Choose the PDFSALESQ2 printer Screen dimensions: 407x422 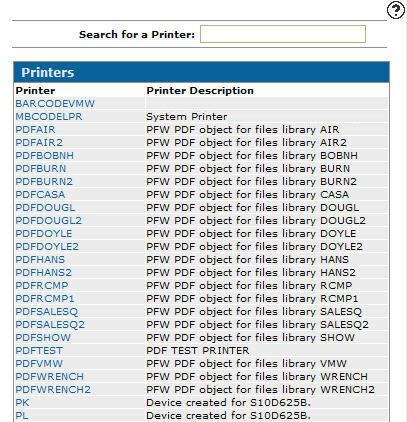pyautogui.click(x=50, y=325)
